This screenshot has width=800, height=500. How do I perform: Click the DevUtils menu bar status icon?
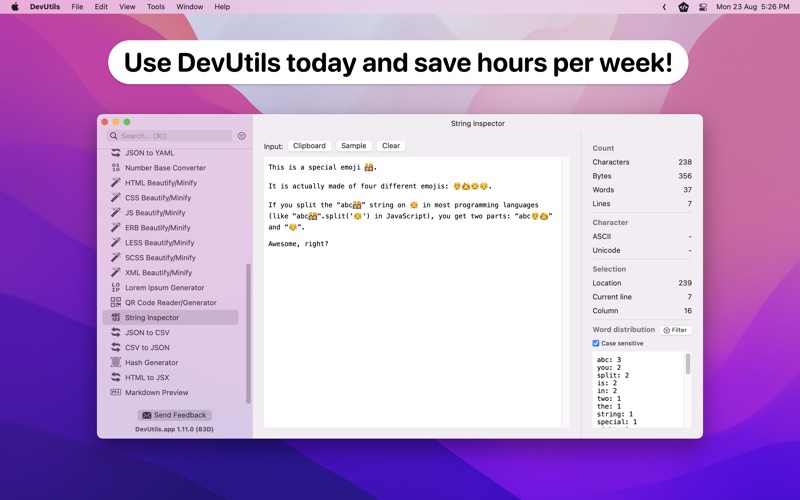pyautogui.click(x=683, y=7)
